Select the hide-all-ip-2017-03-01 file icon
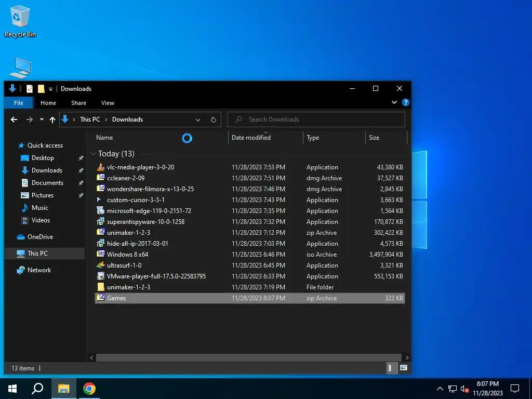The image size is (532, 399). pos(100,243)
